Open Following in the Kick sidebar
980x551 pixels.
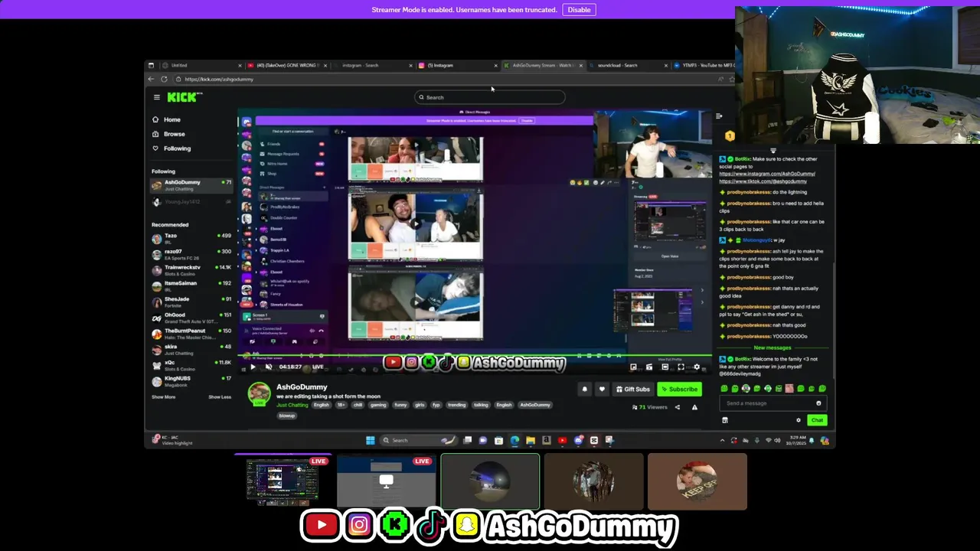coord(177,148)
